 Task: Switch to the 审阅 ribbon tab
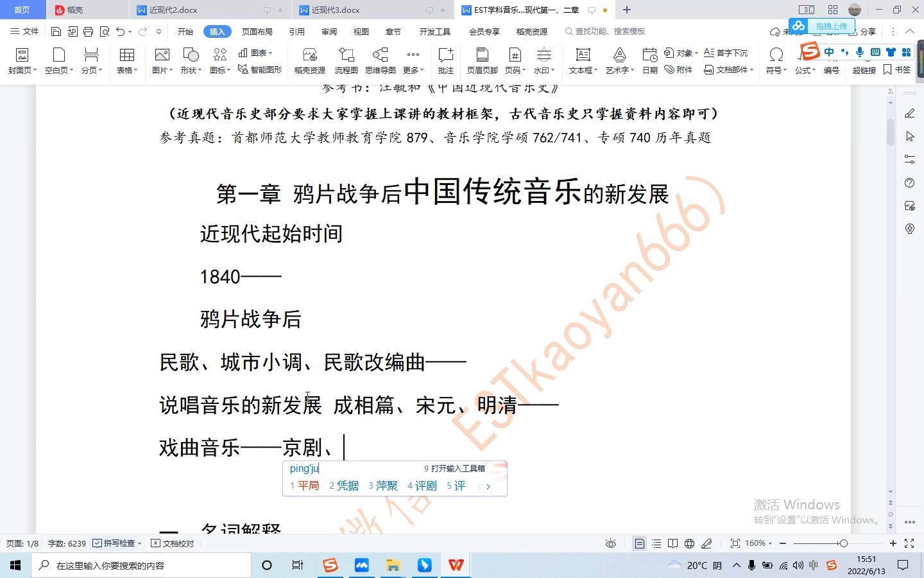(x=329, y=31)
